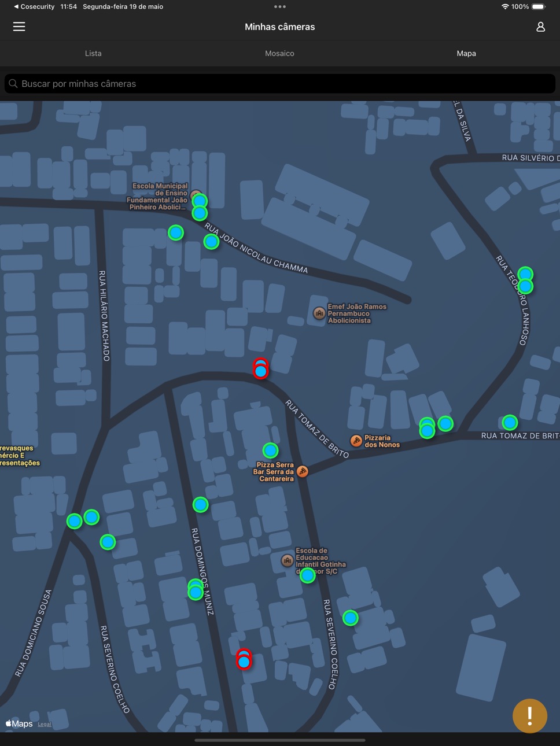Open the Legal link near Maps logo
Viewport: 560px width, 746px height.
coord(45,724)
